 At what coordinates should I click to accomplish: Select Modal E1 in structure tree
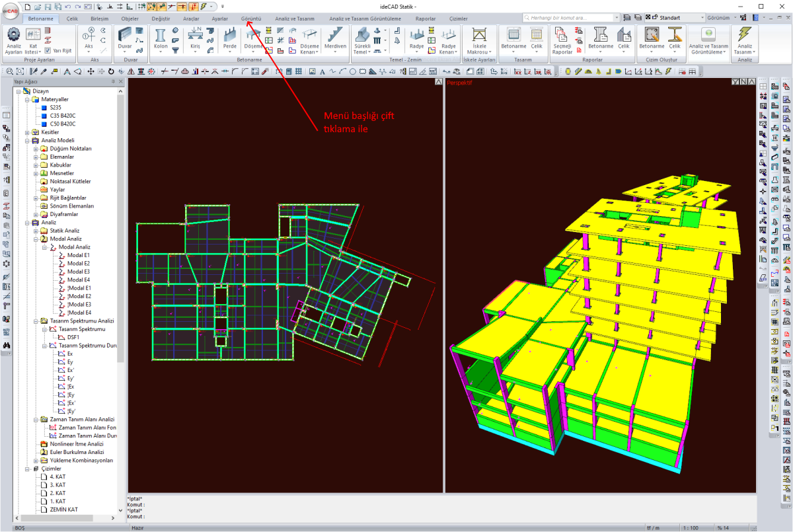point(78,255)
